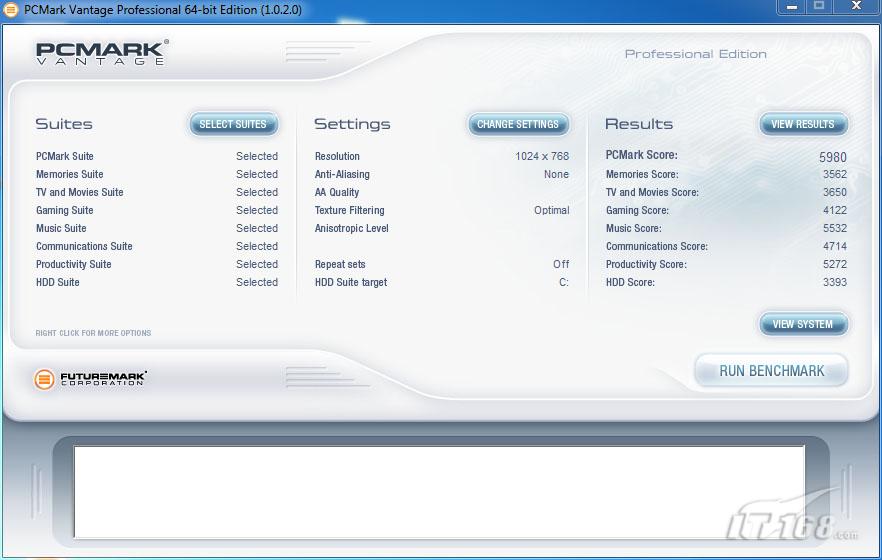882x560 pixels.
Task: Click the AA Quality setting label
Action: [337, 192]
